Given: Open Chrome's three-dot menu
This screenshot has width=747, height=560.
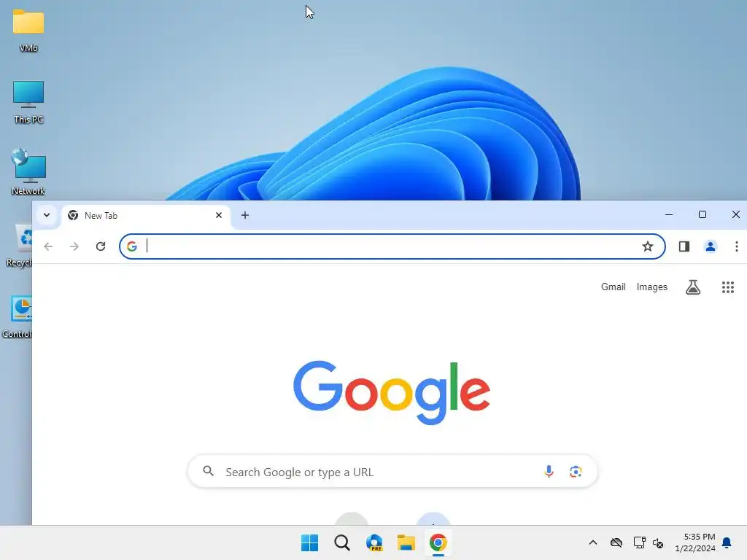Looking at the screenshot, I should pos(737,246).
